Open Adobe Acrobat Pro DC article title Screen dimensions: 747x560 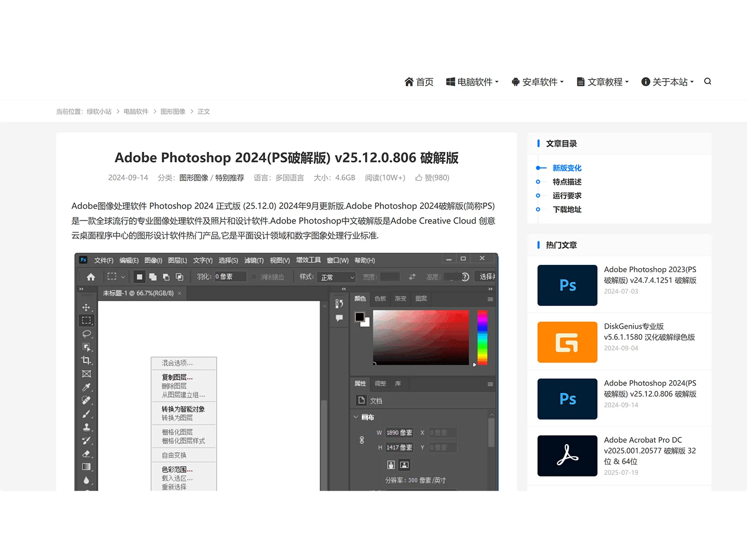point(650,451)
